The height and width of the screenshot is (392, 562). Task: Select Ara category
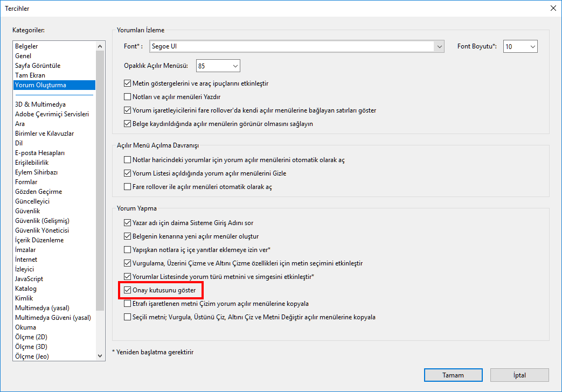(x=54, y=124)
